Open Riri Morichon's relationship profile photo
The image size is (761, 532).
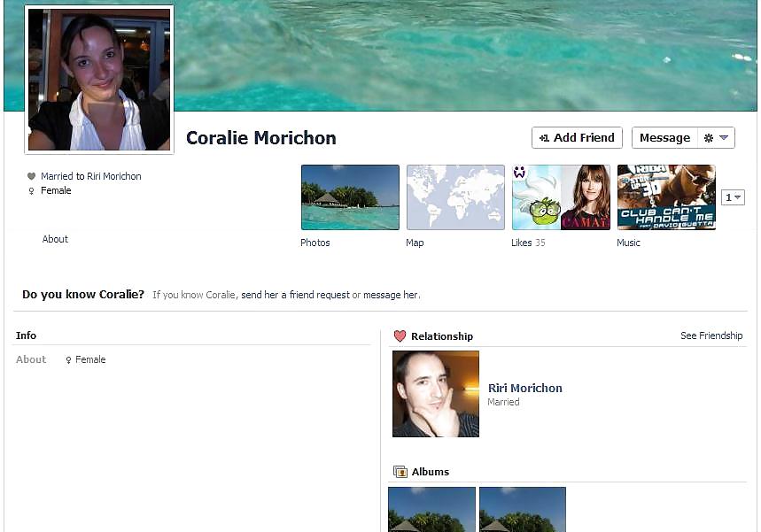[x=436, y=394]
